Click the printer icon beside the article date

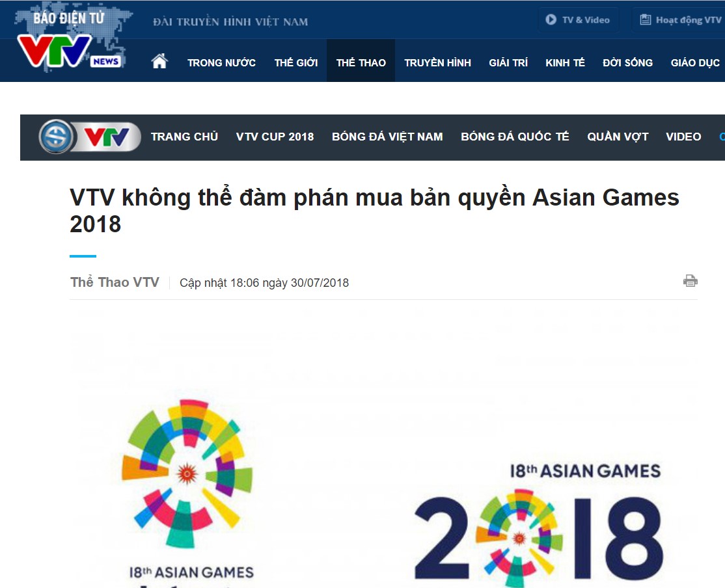point(691,280)
